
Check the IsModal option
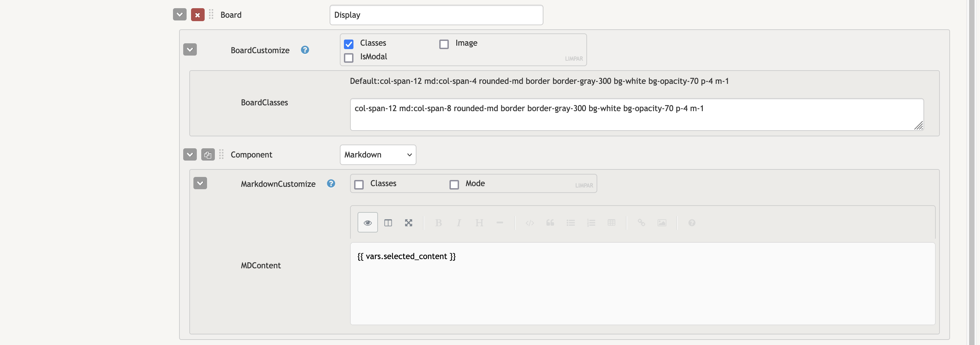(x=348, y=58)
